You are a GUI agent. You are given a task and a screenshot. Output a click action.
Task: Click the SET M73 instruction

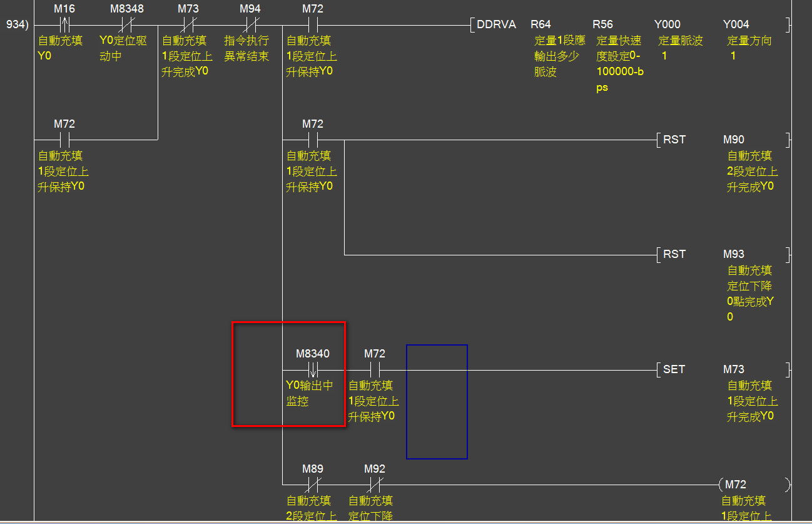point(674,369)
